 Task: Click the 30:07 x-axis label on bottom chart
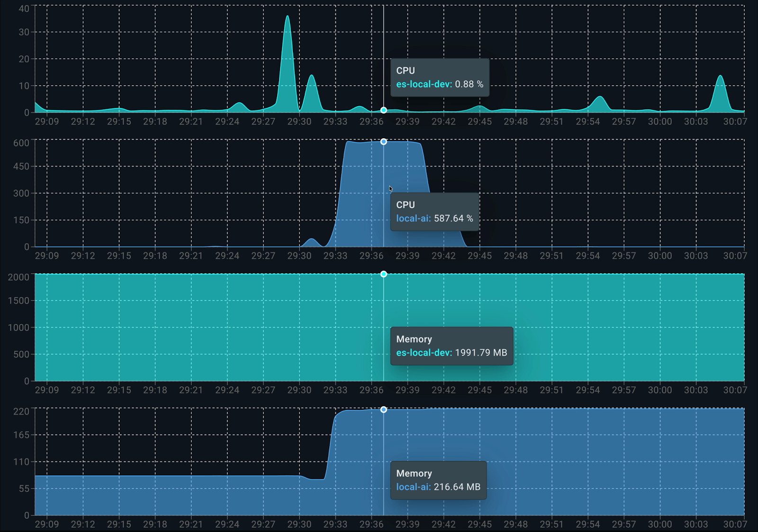[735, 524]
